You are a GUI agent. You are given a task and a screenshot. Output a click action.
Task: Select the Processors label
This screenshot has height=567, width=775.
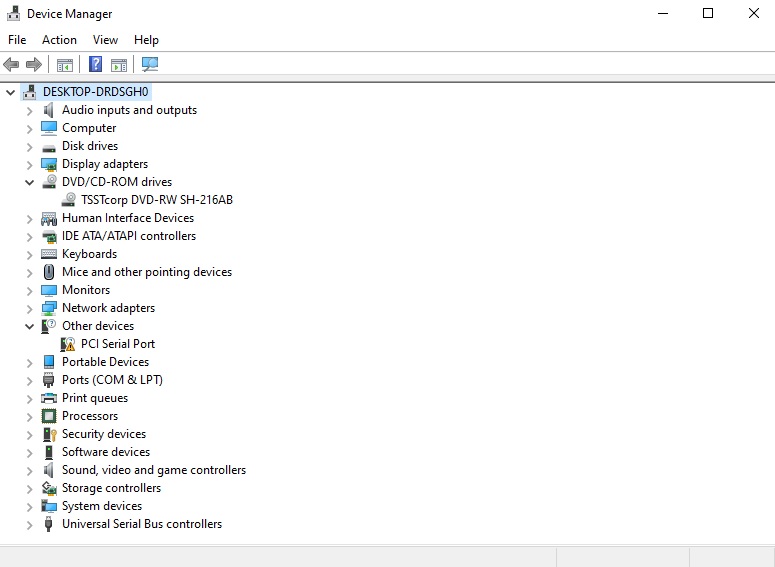tap(90, 416)
